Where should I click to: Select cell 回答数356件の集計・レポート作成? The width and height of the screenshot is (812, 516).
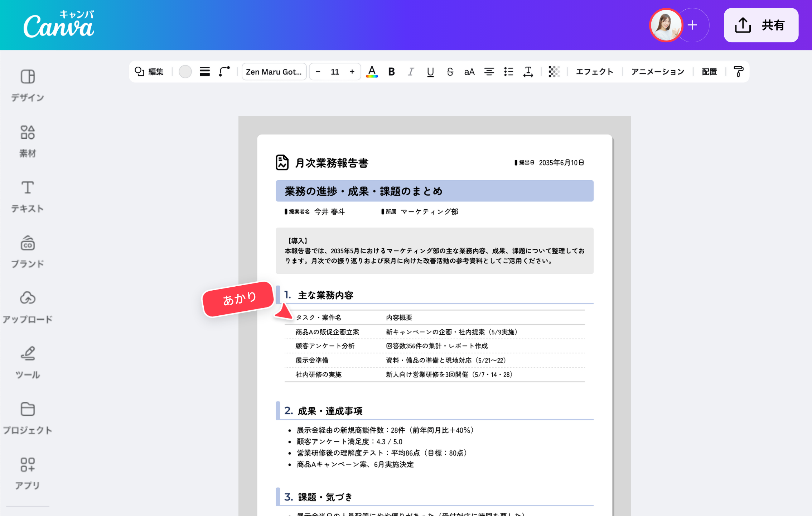pos(437,346)
